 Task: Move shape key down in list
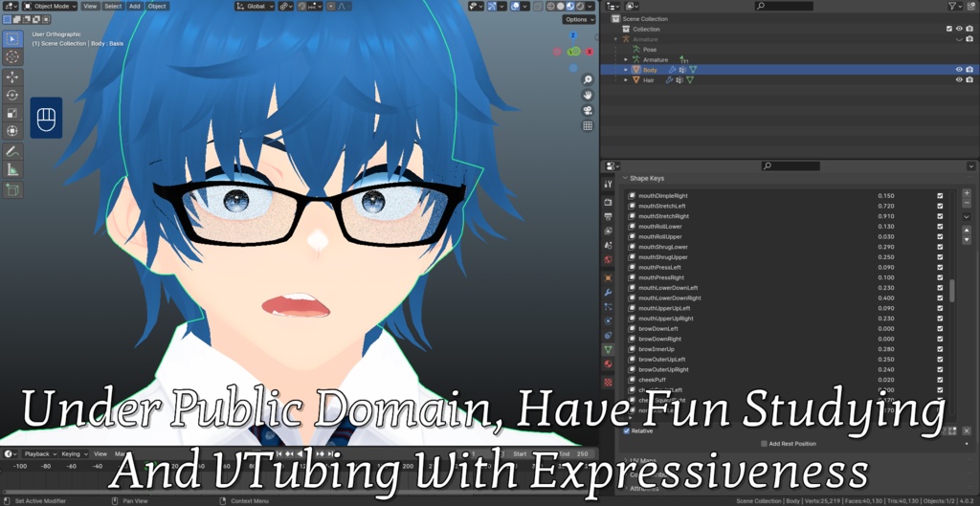pyautogui.click(x=967, y=240)
